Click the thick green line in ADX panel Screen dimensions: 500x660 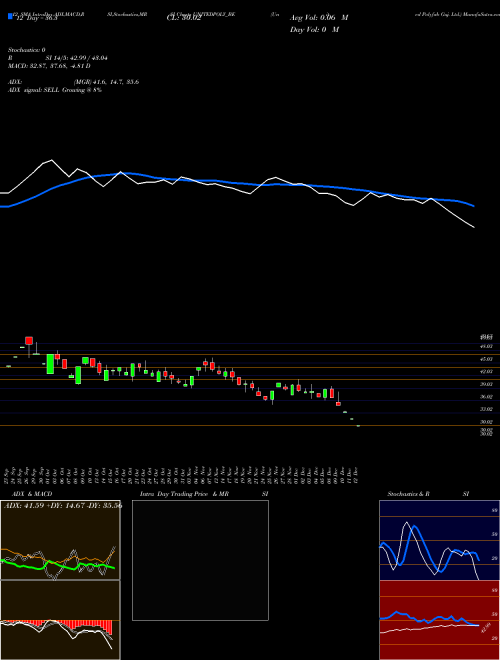click(58, 565)
